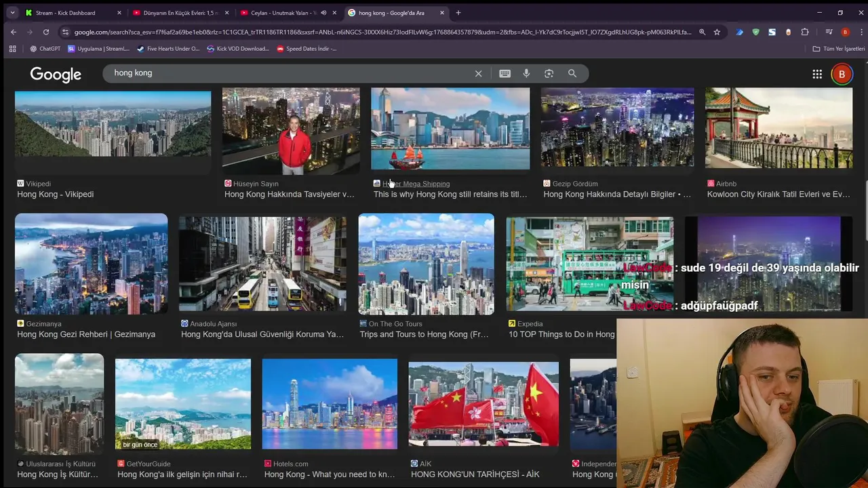Open the Extensions puzzle menu
This screenshot has width=868, height=488.
pyautogui.click(x=805, y=32)
